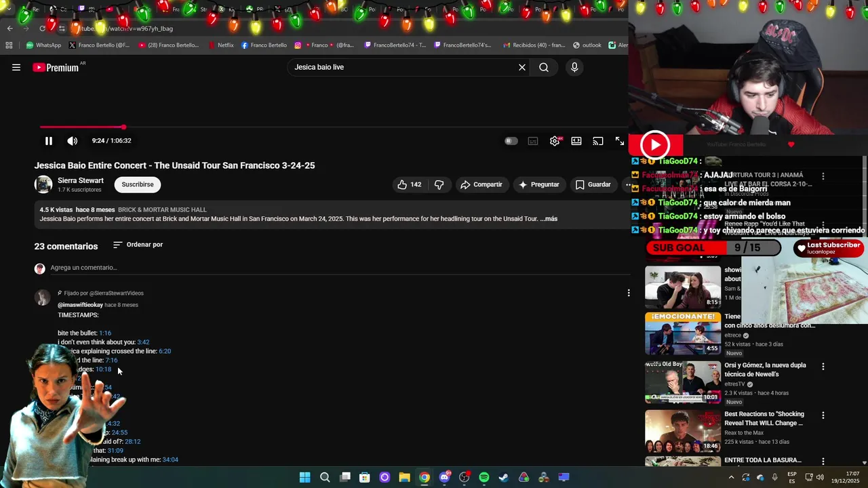Open File Explorer from the taskbar
The width and height of the screenshot is (868, 488).
[x=404, y=477]
